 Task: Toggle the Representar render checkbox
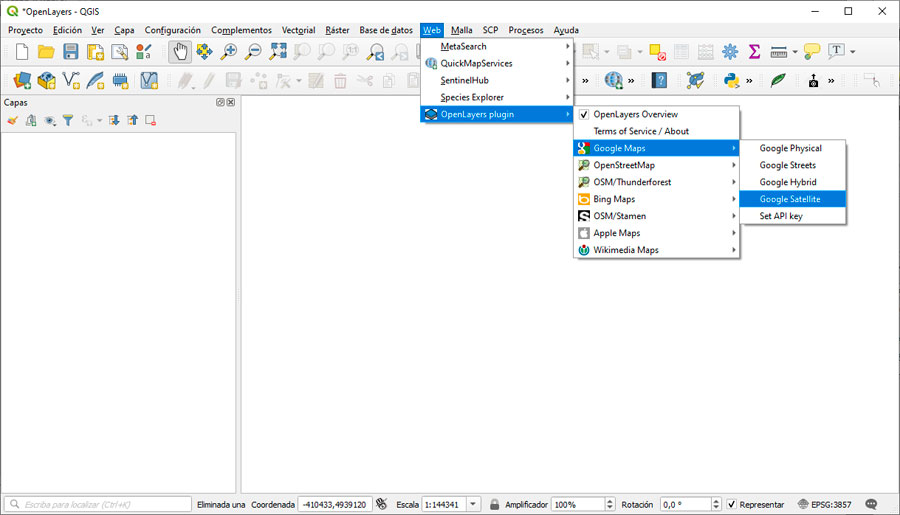click(731, 505)
